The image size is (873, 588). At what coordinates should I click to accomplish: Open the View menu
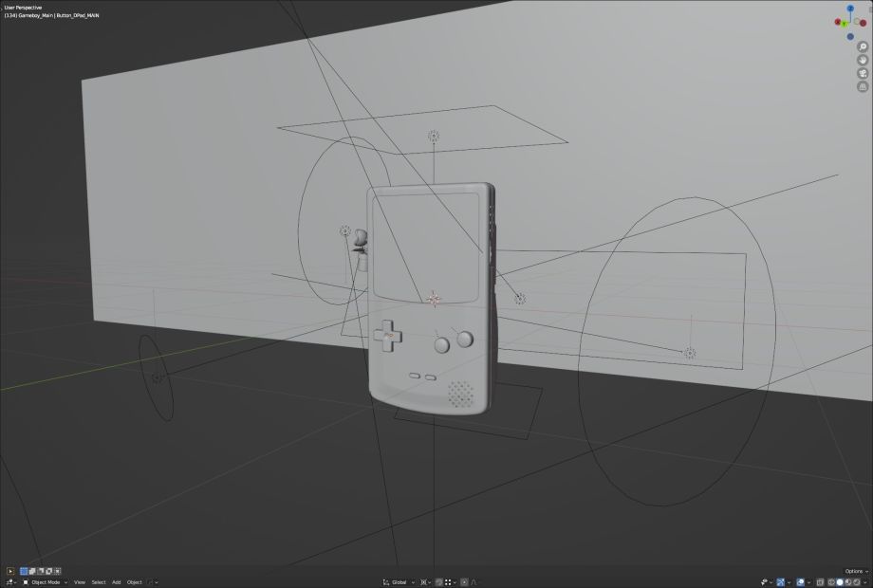[x=80, y=581]
